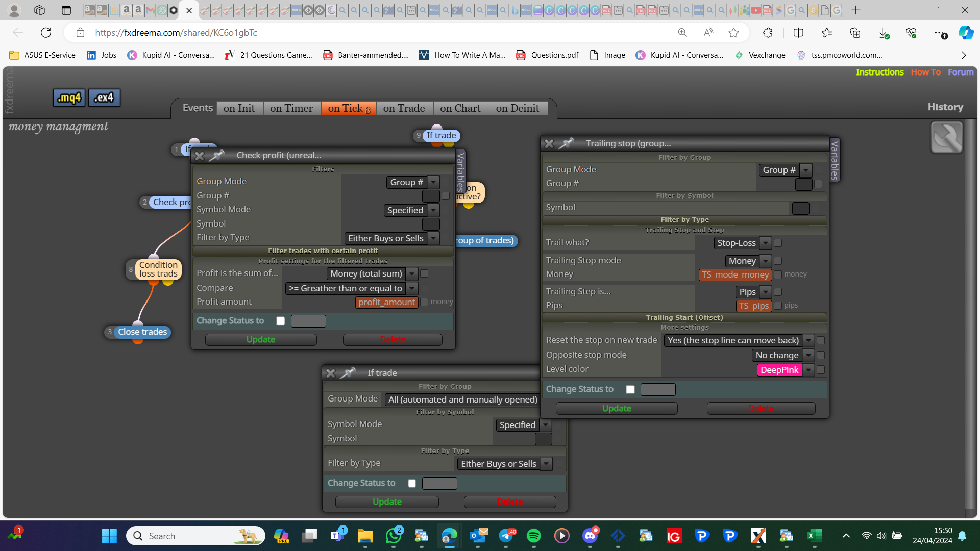This screenshot has height=551, width=980.
Task: Refresh the browser page
Action: point(46,33)
